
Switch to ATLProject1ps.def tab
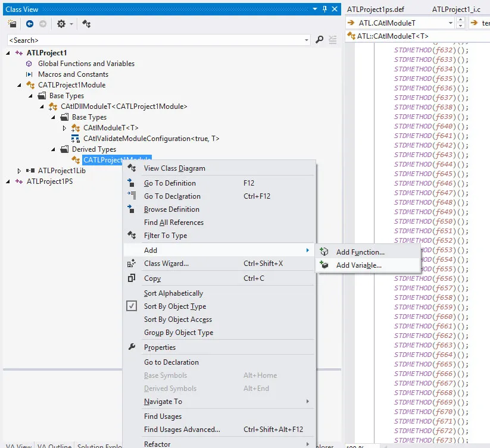377,9
